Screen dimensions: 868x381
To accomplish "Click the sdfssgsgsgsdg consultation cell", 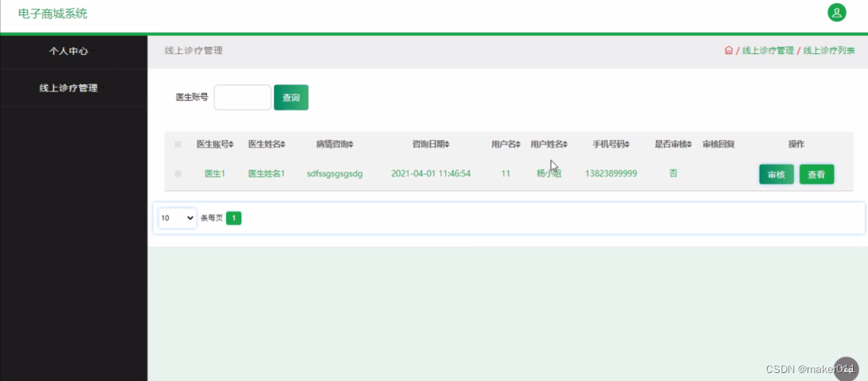I will [x=335, y=173].
